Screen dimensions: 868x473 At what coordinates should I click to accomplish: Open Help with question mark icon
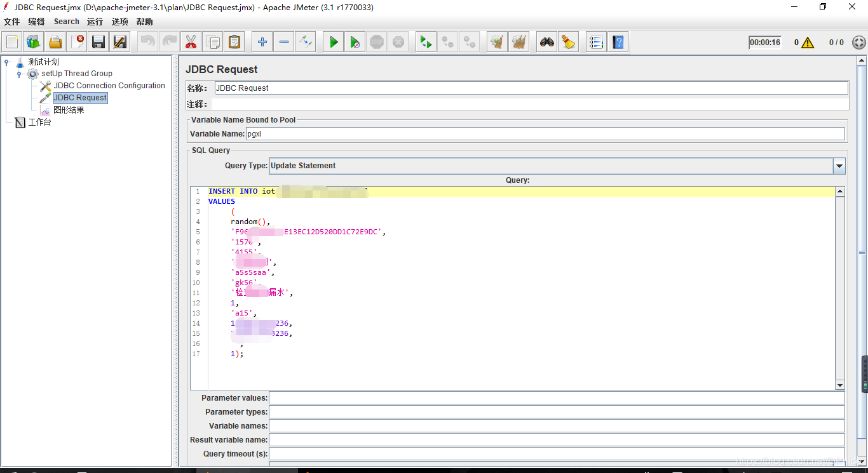tap(618, 43)
